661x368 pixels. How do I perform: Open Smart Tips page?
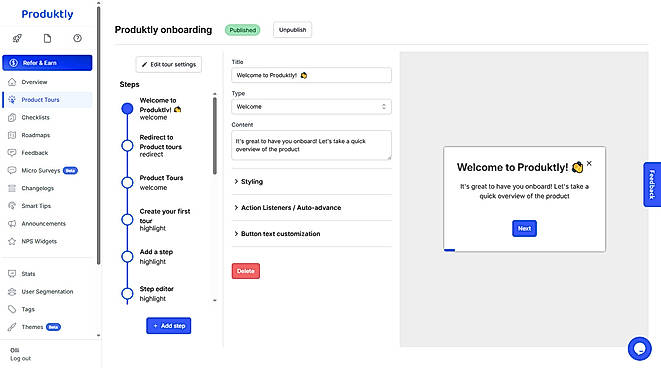click(x=47, y=206)
